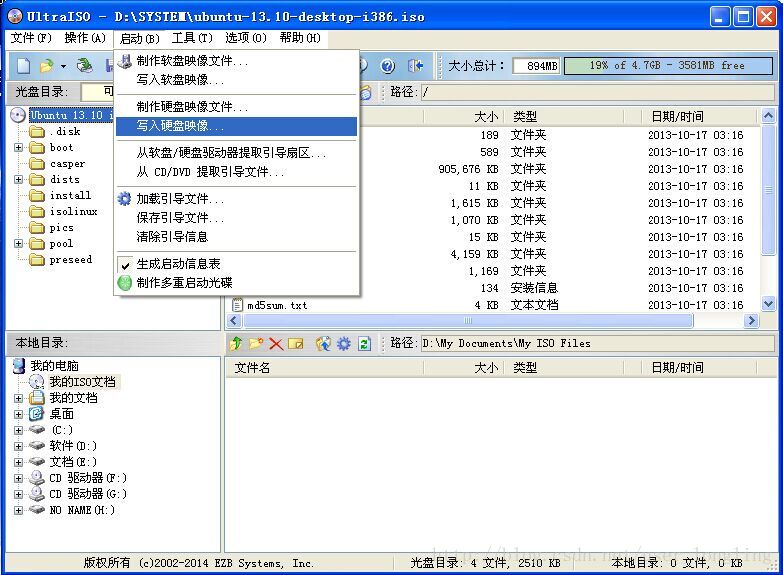
Task: Click the Ubuntu 13.10 disc root node
Action: (71, 115)
